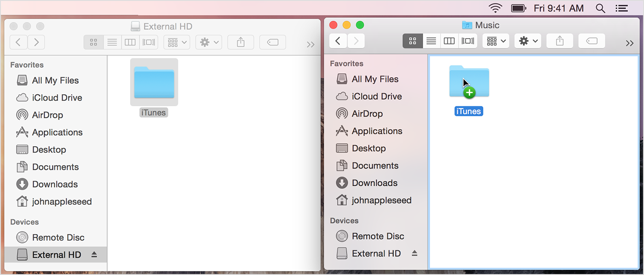Open Notification Center in menu bar
Viewport: 644px width, 275px height.
click(621, 8)
